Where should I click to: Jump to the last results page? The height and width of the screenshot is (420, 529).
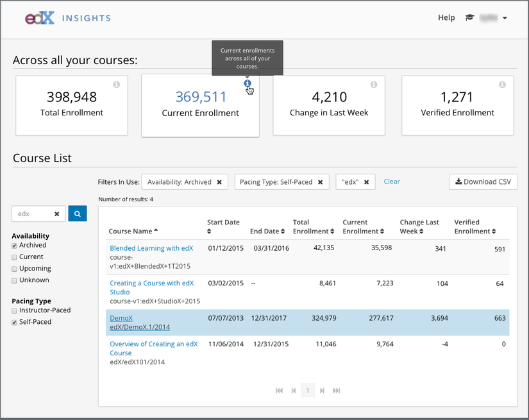coord(337,391)
